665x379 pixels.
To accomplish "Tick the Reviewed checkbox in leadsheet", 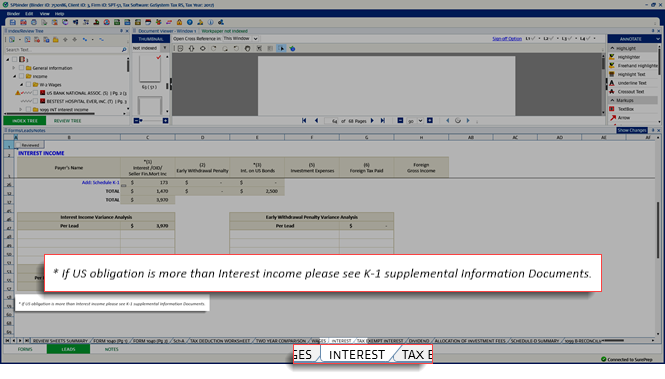I will [x=18, y=145].
